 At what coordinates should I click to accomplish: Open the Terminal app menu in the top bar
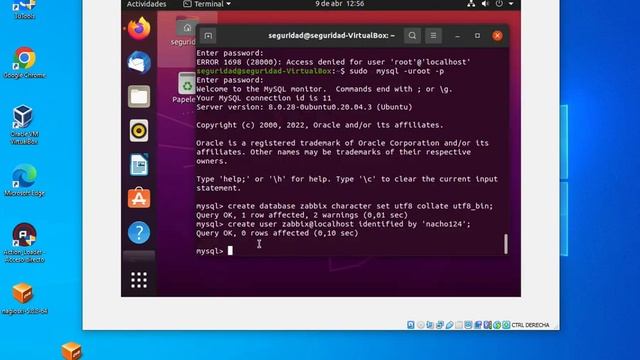click(x=207, y=4)
